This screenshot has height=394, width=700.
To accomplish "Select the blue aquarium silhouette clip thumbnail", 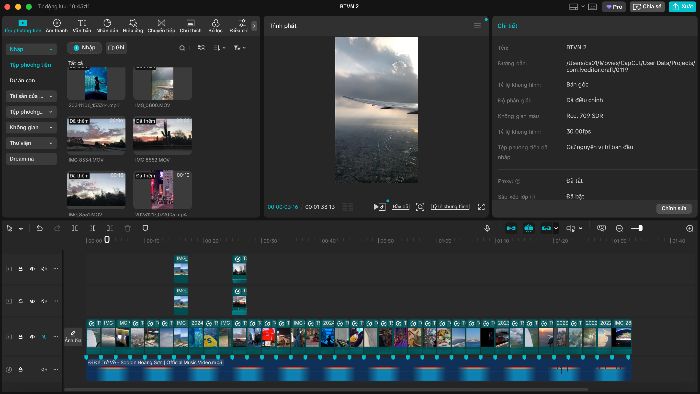I will (96, 83).
